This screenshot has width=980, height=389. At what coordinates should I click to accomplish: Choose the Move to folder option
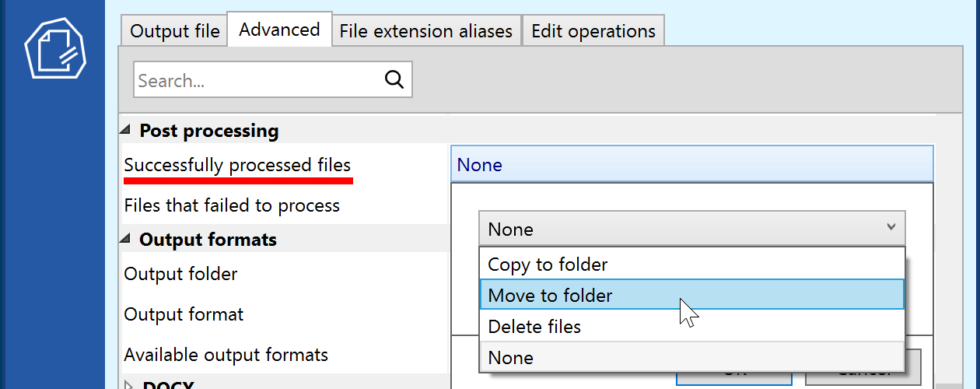[550, 296]
